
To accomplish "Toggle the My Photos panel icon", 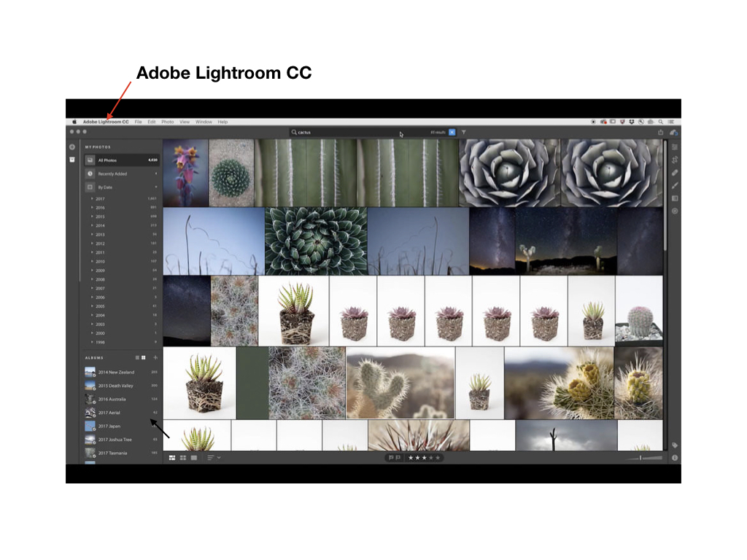I will [72, 160].
